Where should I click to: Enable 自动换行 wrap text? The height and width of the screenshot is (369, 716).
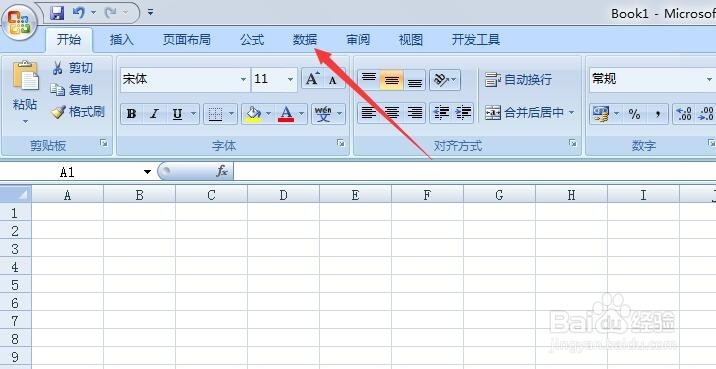point(518,80)
